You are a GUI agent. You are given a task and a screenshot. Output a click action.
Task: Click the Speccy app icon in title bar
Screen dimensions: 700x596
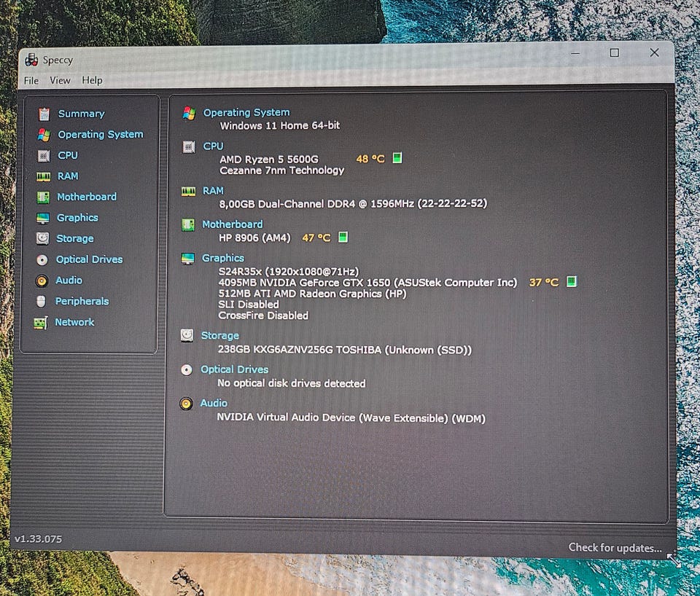point(31,60)
